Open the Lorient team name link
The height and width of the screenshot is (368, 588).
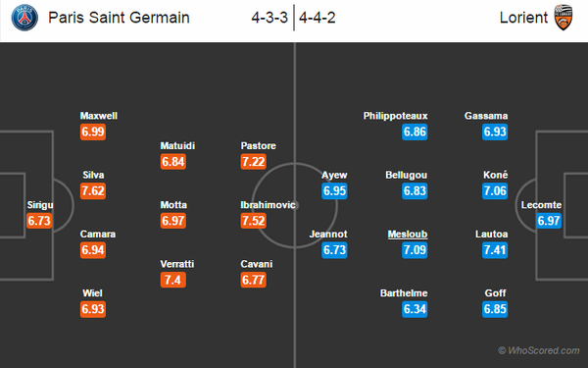[x=523, y=18]
